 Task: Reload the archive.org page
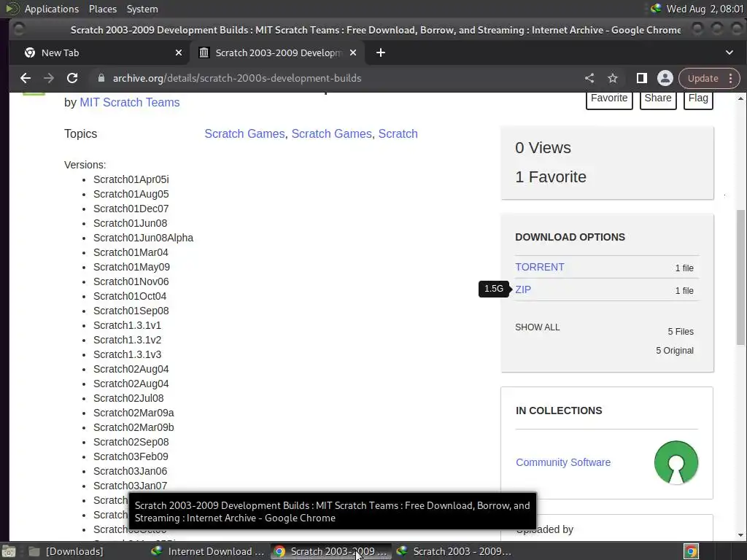pos(72,78)
